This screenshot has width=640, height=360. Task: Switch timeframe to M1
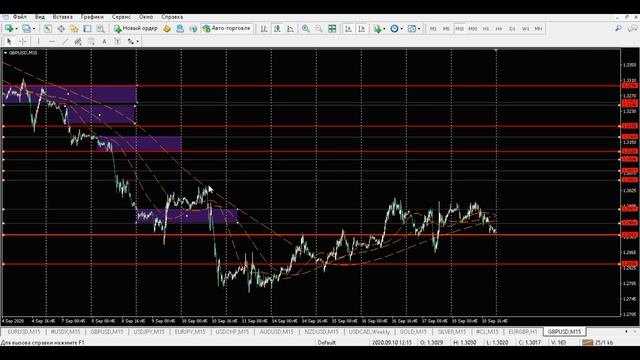pos(433,29)
